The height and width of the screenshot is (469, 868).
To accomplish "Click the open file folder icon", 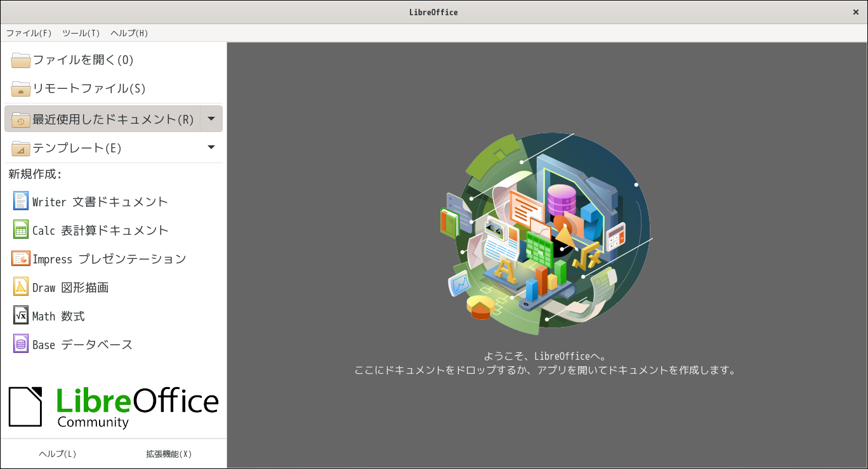I will point(21,60).
